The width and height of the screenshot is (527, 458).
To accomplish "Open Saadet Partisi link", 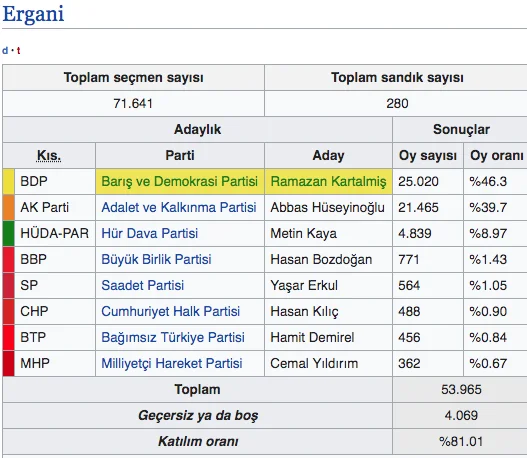I will pyautogui.click(x=143, y=285).
